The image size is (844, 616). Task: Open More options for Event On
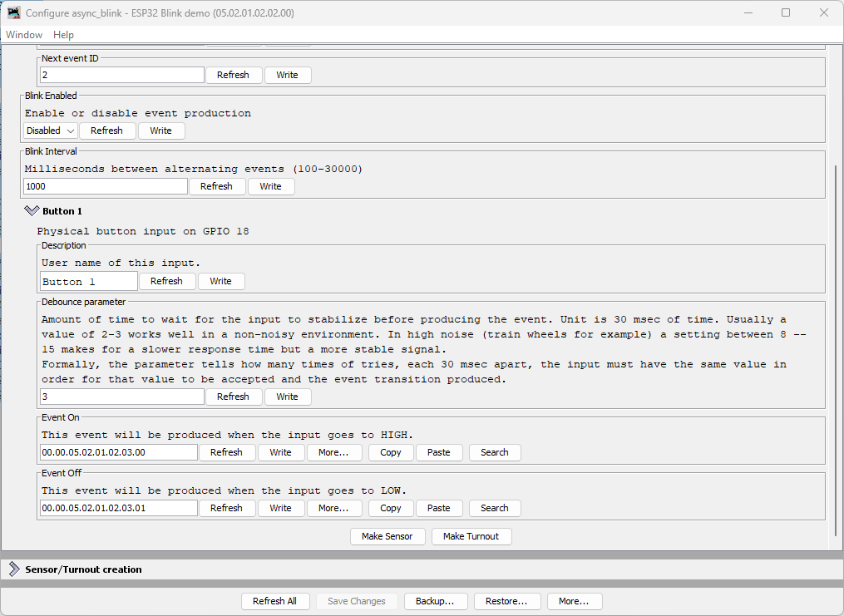334,452
